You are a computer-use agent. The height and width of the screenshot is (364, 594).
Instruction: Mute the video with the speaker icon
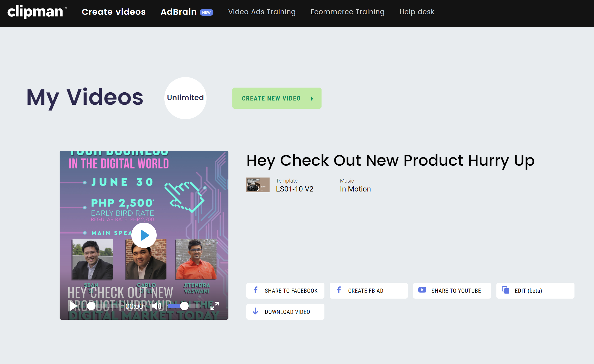157,306
